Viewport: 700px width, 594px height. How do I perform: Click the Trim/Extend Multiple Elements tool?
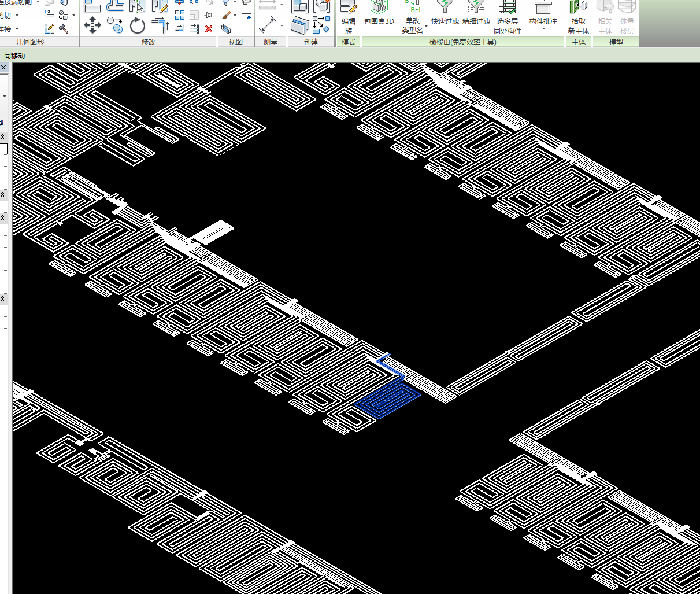tap(194, 28)
